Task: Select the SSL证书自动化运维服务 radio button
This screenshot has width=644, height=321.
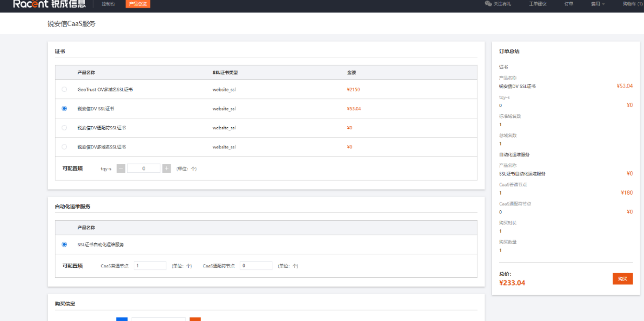Action: click(x=64, y=245)
